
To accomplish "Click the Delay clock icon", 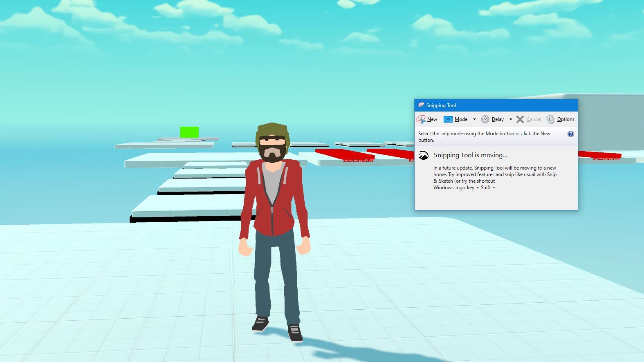I will tap(485, 119).
